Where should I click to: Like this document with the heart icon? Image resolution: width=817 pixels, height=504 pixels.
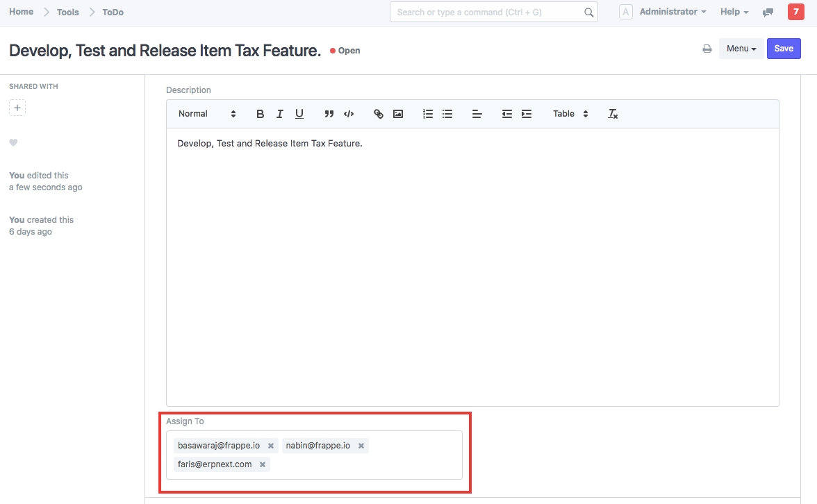click(x=13, y=142)
